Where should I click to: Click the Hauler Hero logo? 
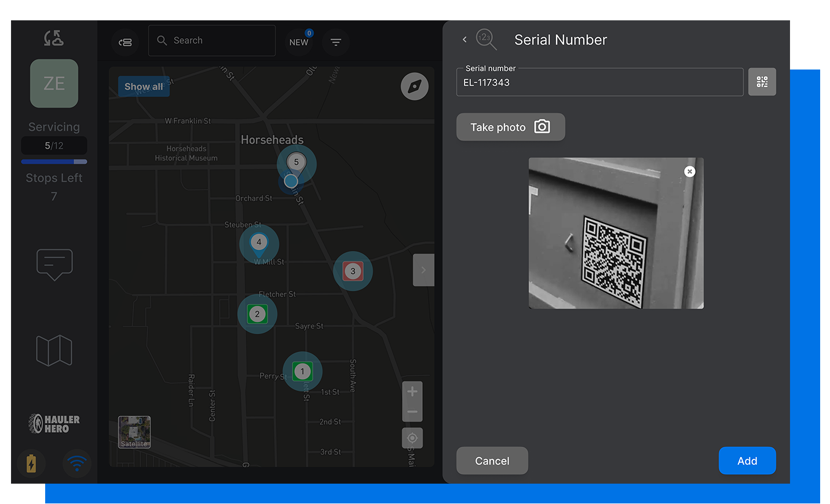coord(54,424)
